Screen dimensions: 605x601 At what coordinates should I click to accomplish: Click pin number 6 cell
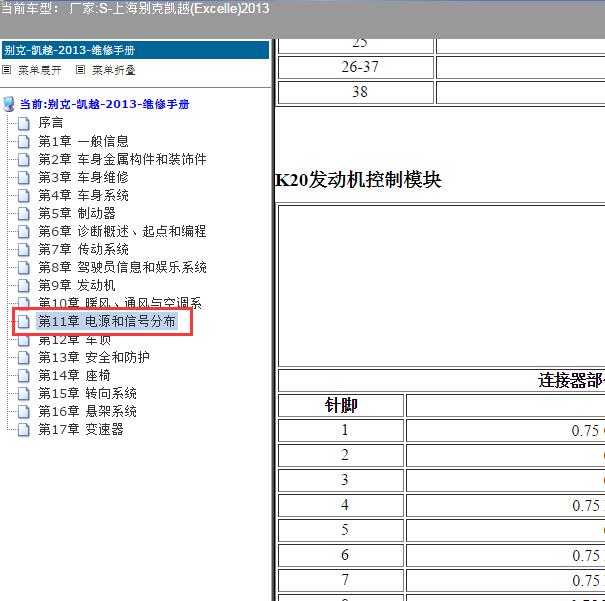[341, 555]
